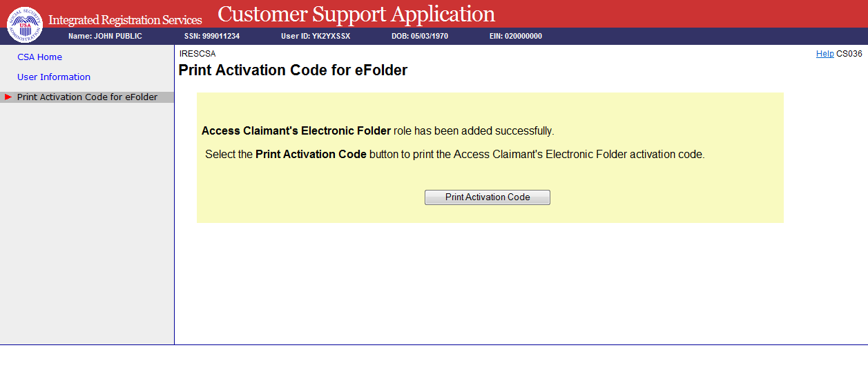Click the Customer Support Application banner title
Screen dimensions: 868x370
pos(356,14)
